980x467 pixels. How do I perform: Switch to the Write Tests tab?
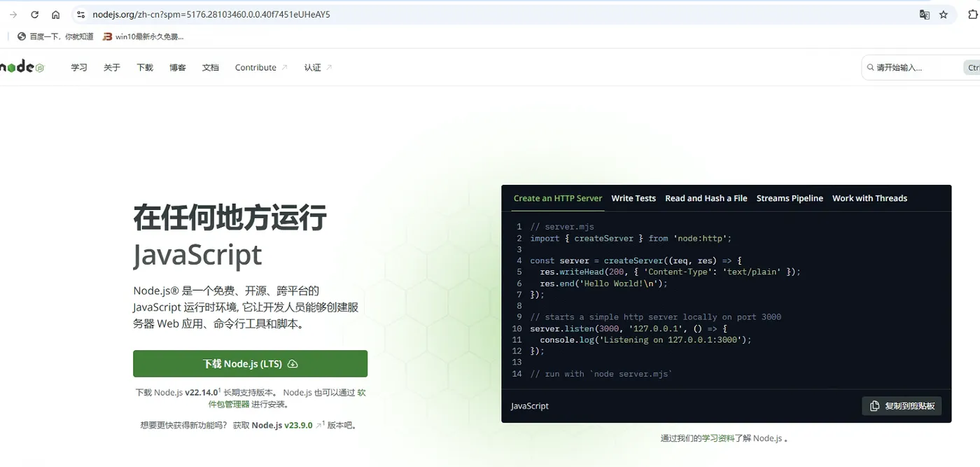pyautogui.click(x=633, y=198)
